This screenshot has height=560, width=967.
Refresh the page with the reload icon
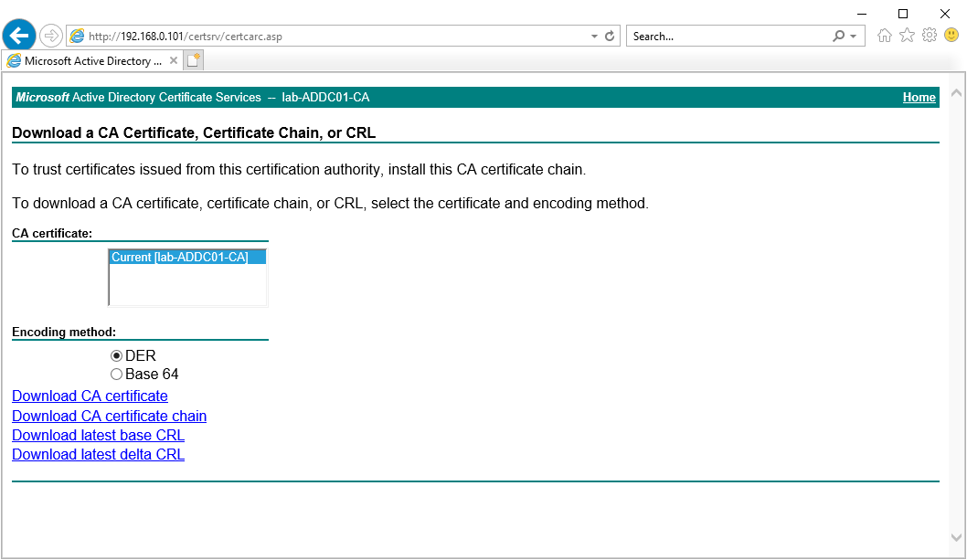(610, 36)
